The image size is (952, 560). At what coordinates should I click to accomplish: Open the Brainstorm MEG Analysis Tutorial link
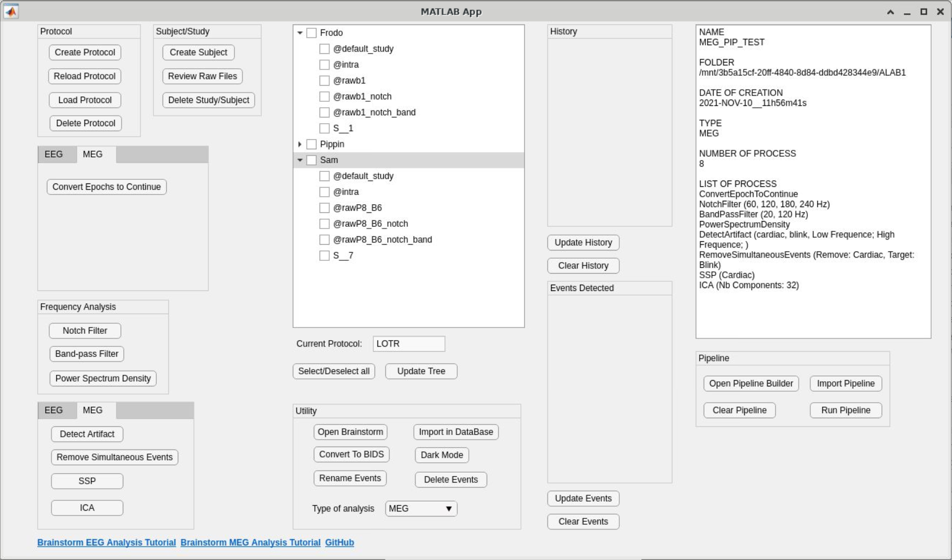250,543
